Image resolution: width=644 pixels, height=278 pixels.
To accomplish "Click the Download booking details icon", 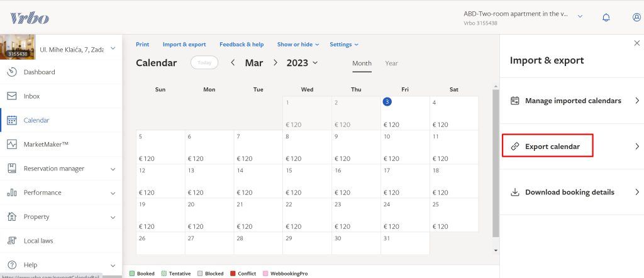I will [x=515, y=192].
